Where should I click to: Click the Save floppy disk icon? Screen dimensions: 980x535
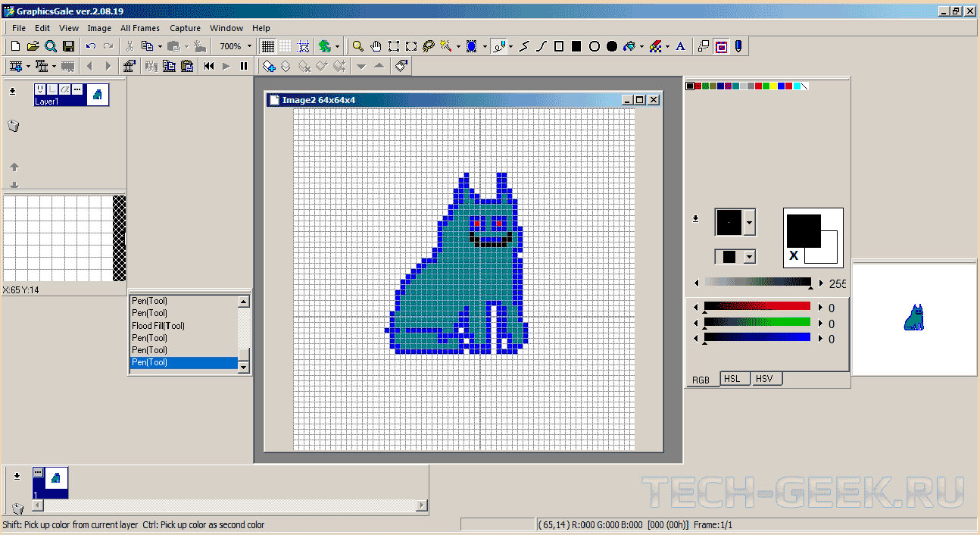coord(68,46)
